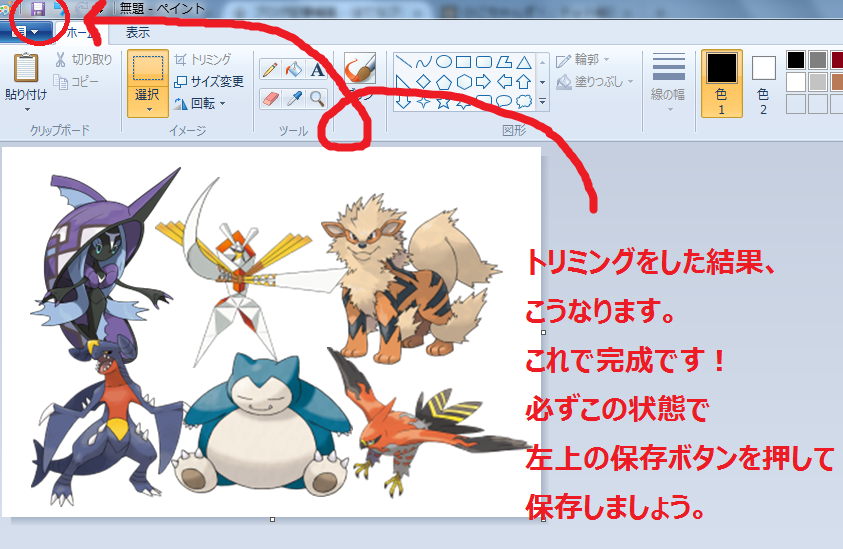Choose the straight Line shape

404,62
